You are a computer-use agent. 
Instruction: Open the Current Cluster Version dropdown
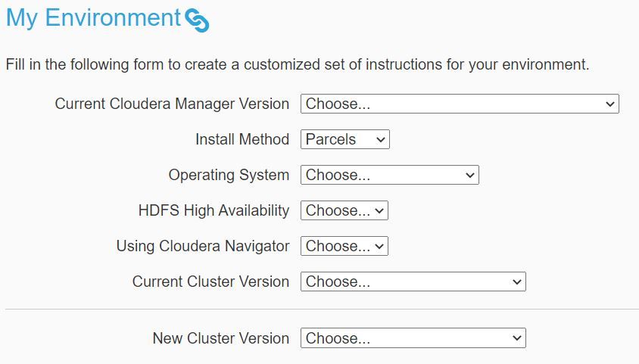(413, 282)
